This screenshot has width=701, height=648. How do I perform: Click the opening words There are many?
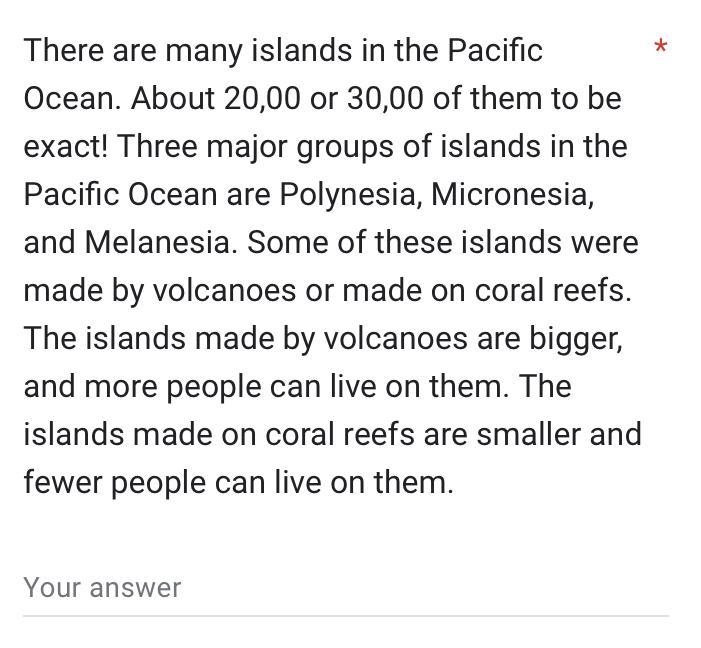[133, 52]
